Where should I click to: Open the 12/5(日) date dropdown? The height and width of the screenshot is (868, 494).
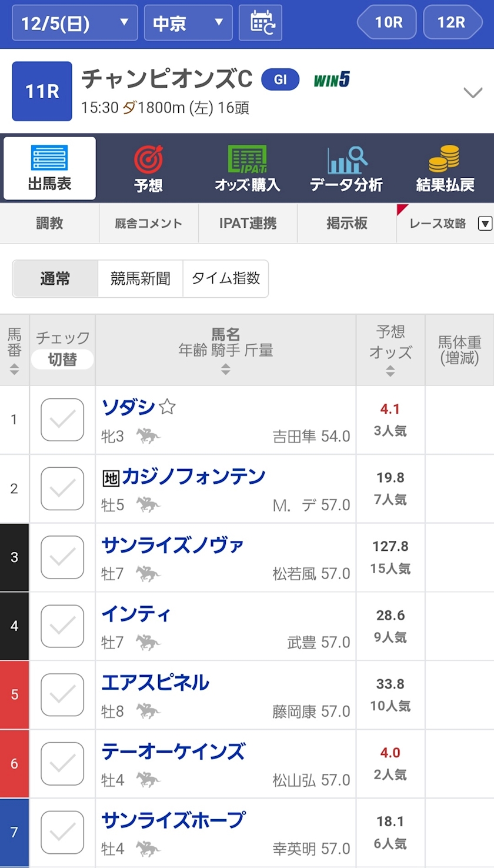tap(75, 23)
